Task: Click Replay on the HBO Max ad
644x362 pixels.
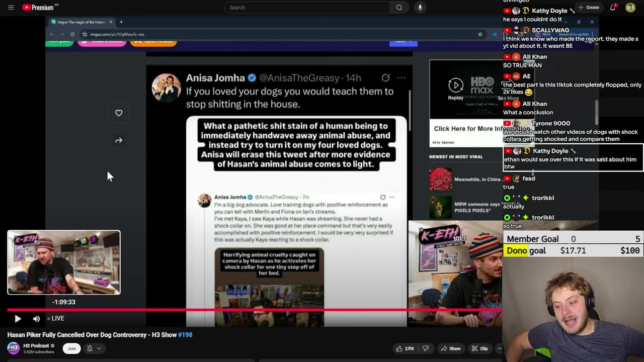Action: click(x=456, y=89)
